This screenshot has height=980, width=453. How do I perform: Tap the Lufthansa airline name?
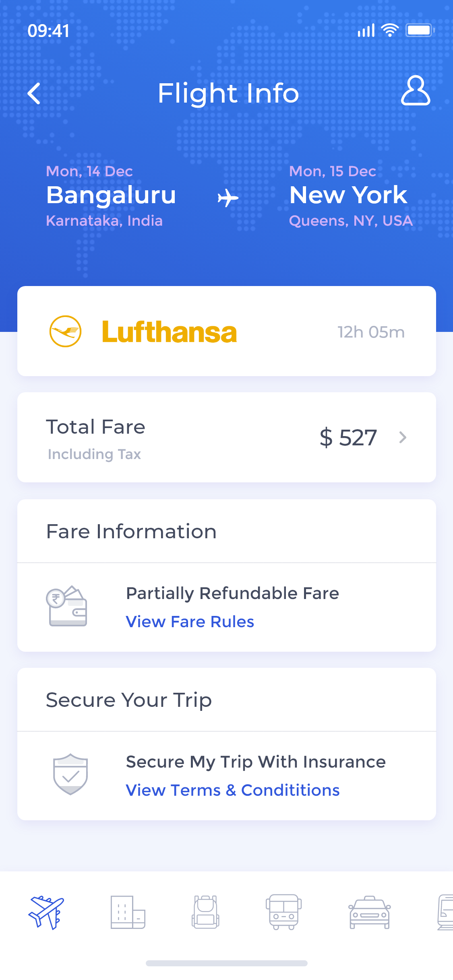click(169, 332)
